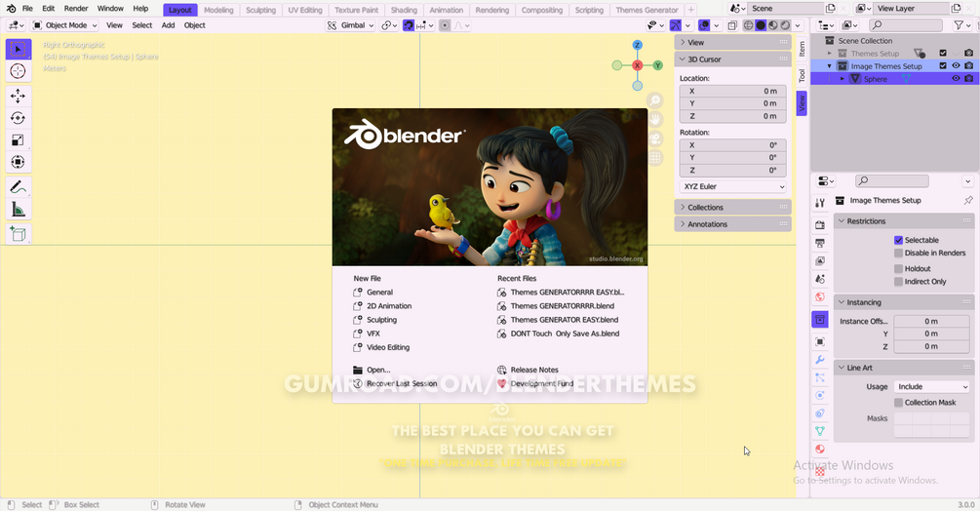Select the Measure tool
Image resolution: width=980 pixels, height=511 pixels.
(x=19, y=210)
